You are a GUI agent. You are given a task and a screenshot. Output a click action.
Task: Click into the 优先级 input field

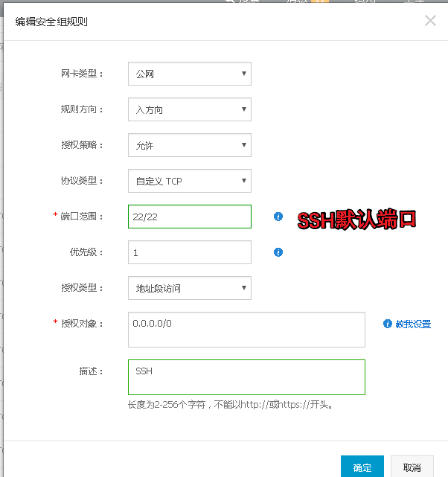click(x=190, y=252)
